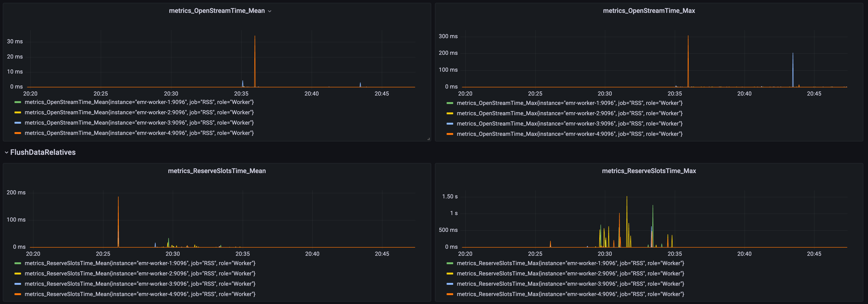
Task: Select emr-worker-2 label in ReserveSlotsTime_Max legend
Action: [x=571, y=274]
